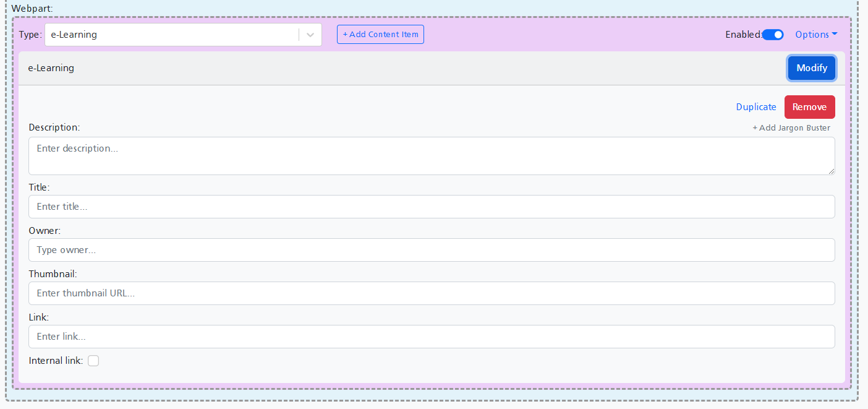
Task: Add a Jargon Buster
Action: (791, 128)
